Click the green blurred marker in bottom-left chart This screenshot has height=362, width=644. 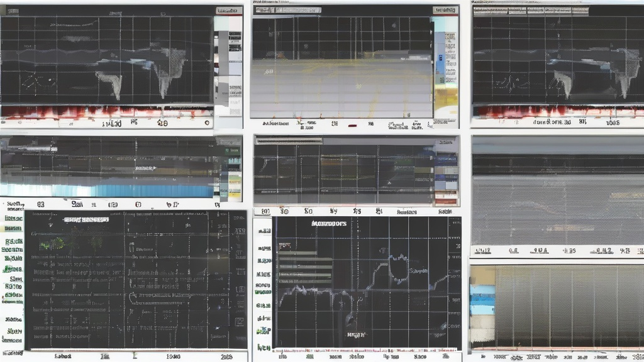tap(44, 243)
